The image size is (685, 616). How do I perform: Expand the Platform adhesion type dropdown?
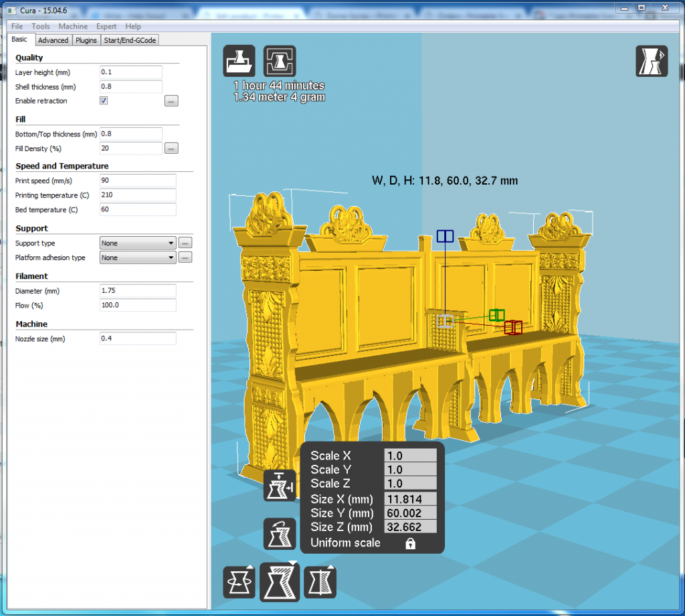pos(138,258)
